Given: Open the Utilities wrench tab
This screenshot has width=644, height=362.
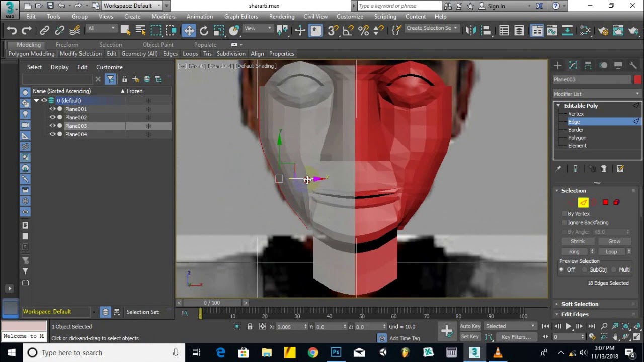Looking at the screenshot, I should pyautogui.click(x=633, y=66).
